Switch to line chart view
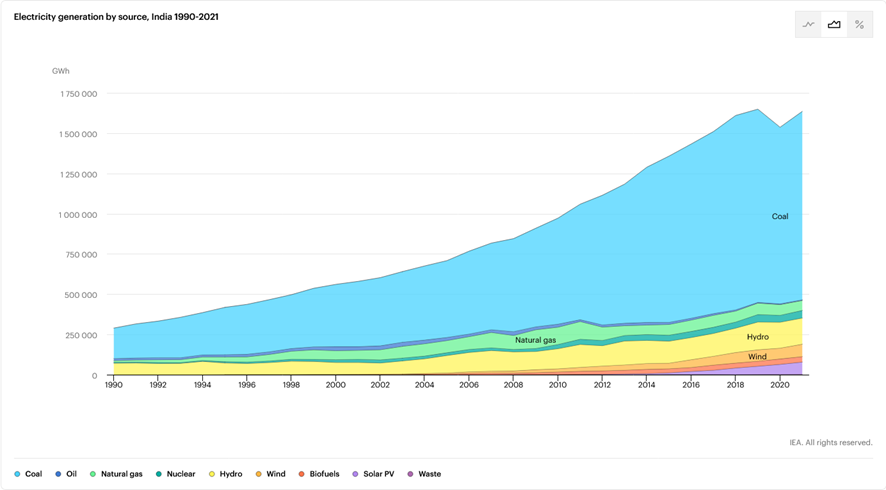This screenshot has height=490, width=886. pyautogui.click(x=808, y=25)
